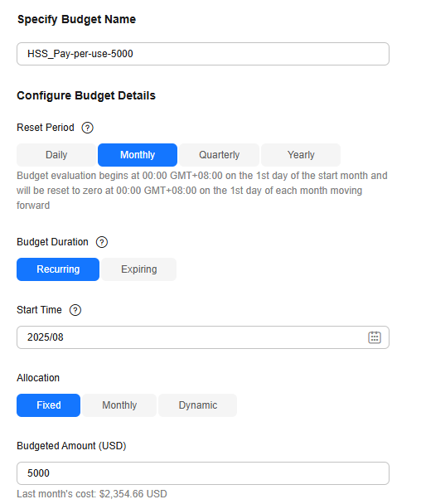
Task: Select the Configure Budget Details heading
Action: (86, 96)
